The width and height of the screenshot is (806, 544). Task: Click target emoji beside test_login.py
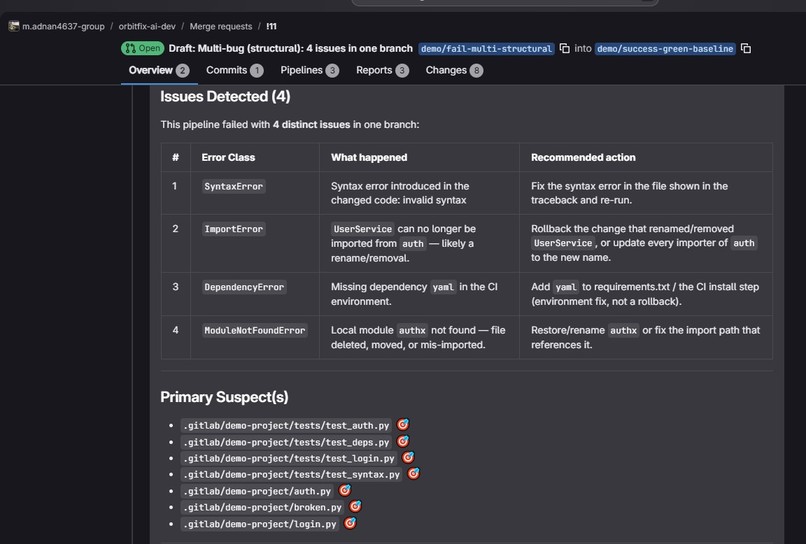(408, 458)
